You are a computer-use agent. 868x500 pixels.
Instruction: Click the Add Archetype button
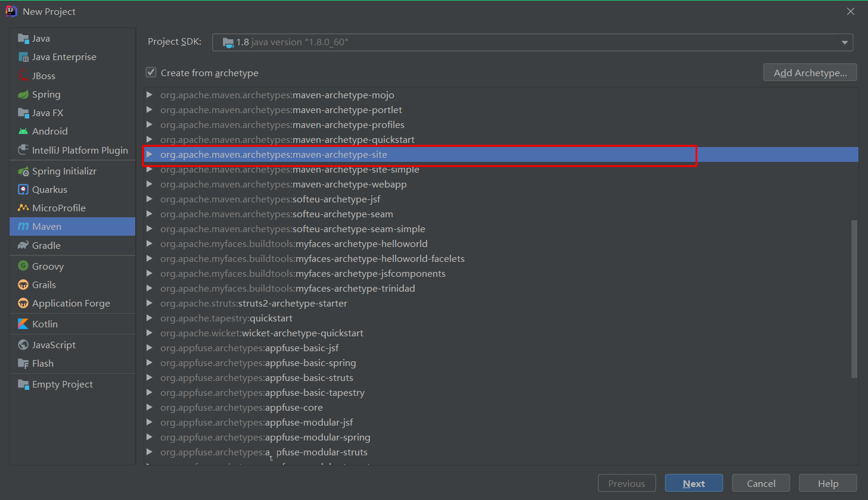[x=810, y=73]
